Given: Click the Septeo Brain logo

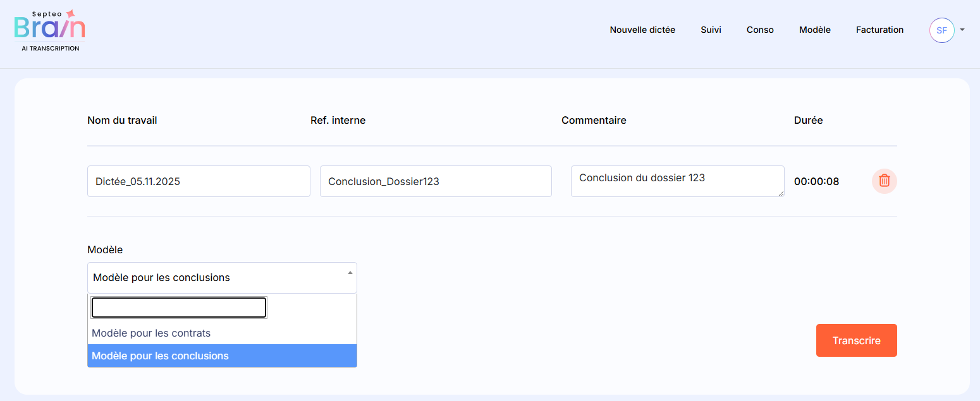Looking at the screenshot, I should coord(49,30).
